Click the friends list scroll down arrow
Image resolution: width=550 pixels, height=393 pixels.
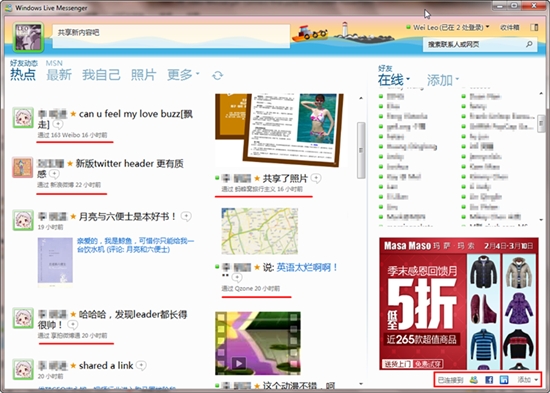[x=541, y=220]
